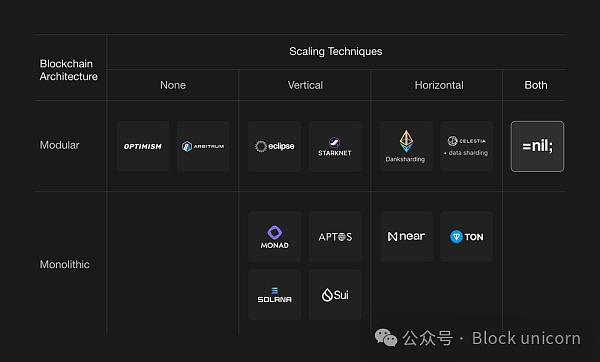
Task: Click the Eclipse logo tile
Action: (x=274, y=146)
